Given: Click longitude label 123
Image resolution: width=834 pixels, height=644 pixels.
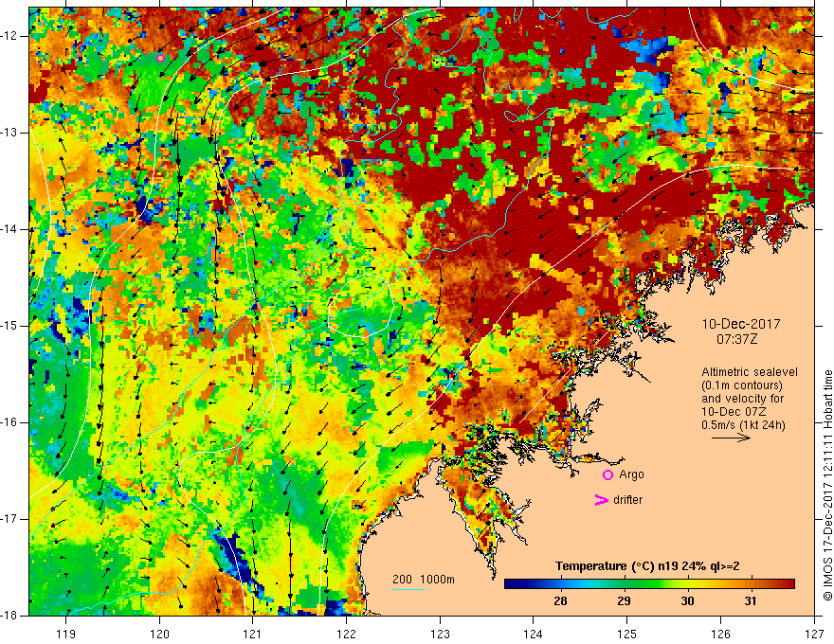Looking at the screenshot, I should pyautogui.click(x=440, y=634).
